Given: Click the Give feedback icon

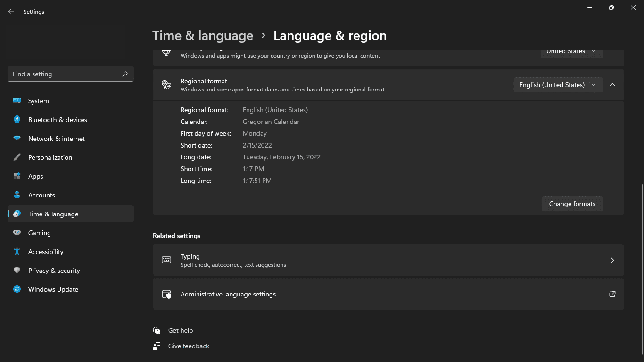Looking at the screenshot, I should point(157,346).
